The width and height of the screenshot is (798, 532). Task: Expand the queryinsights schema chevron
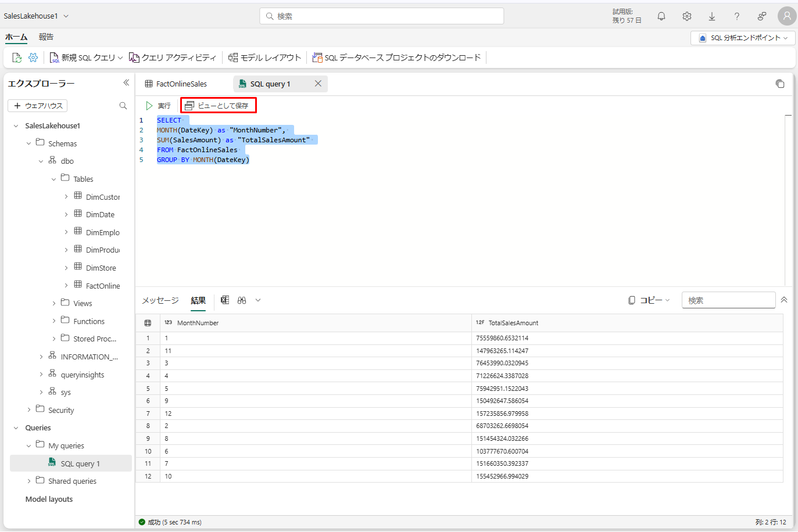tap(41, 375)
